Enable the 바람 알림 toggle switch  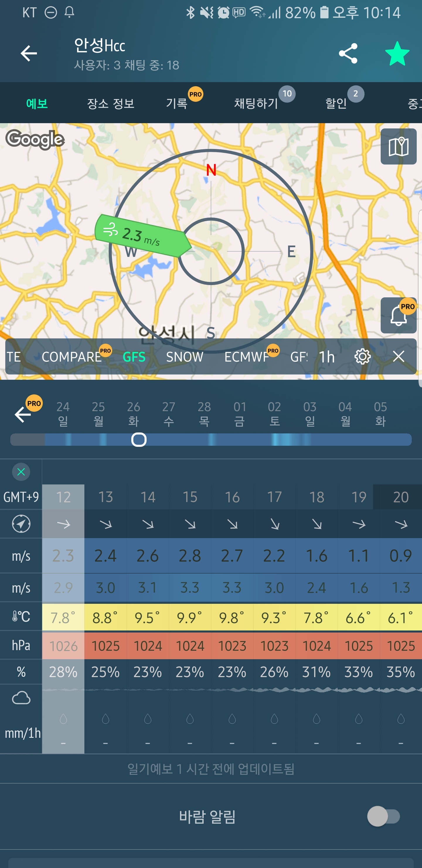384,816
